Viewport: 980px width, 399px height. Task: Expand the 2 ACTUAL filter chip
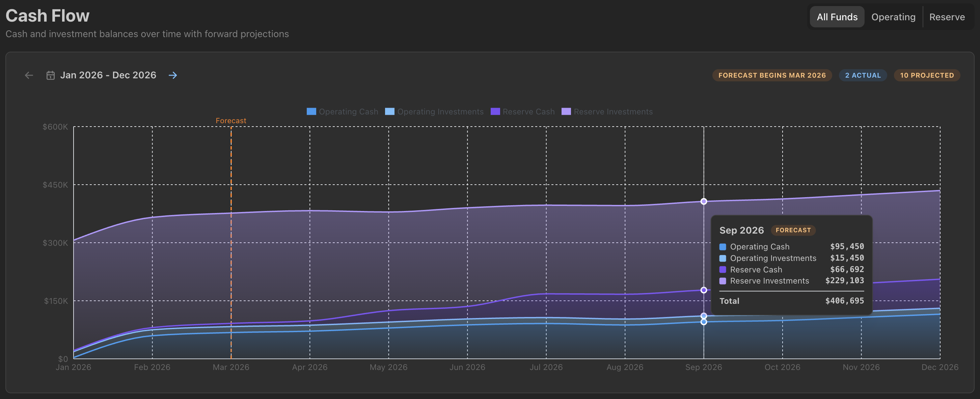coord(863,75)
